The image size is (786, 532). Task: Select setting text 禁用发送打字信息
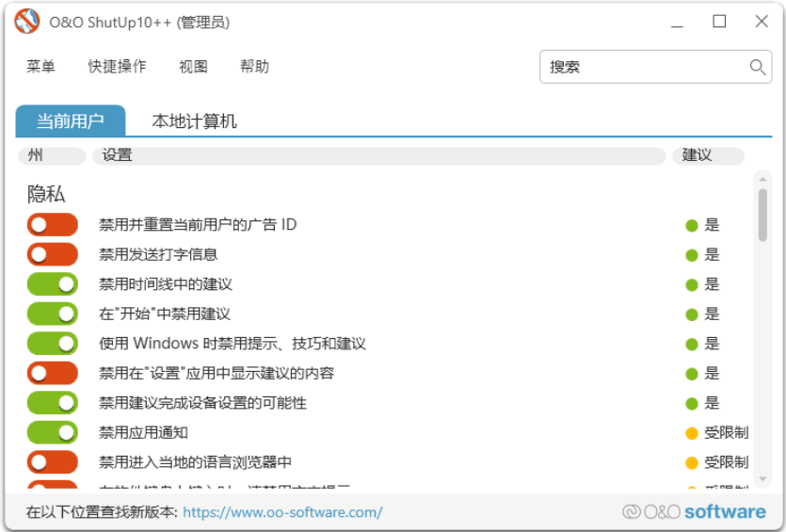158,254
